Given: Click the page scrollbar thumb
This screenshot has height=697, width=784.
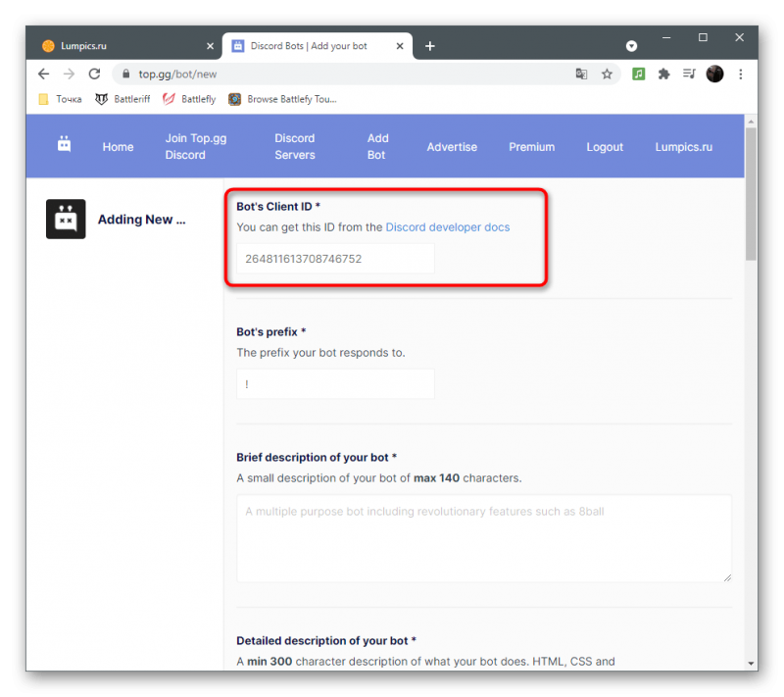Looking at the screenshot, I should click(x=751, y=194).
